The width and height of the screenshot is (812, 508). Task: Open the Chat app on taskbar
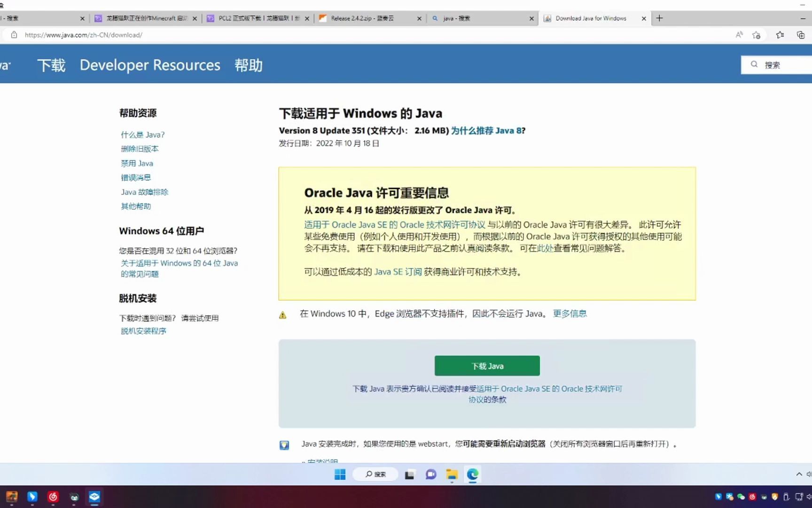point(431,475)
